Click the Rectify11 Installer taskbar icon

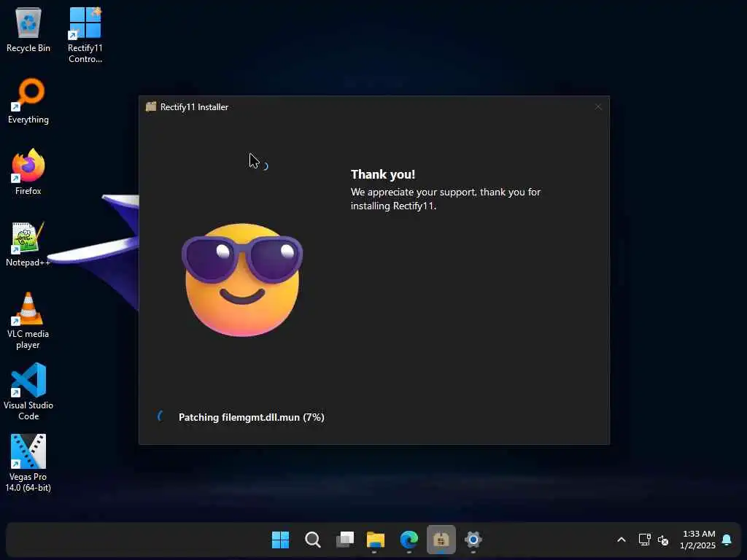tap(441, 540)
